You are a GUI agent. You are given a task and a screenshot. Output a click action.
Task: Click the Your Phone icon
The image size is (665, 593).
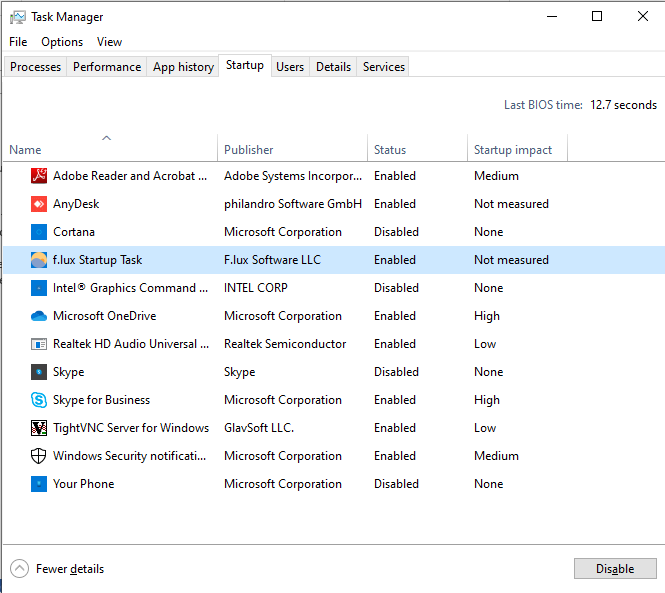tap(39, 484)
